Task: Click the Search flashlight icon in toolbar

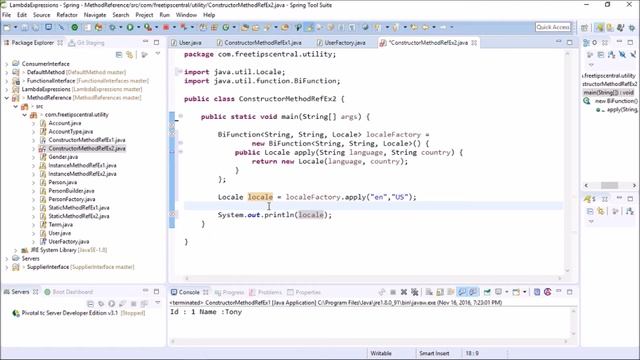Action: 267,27
